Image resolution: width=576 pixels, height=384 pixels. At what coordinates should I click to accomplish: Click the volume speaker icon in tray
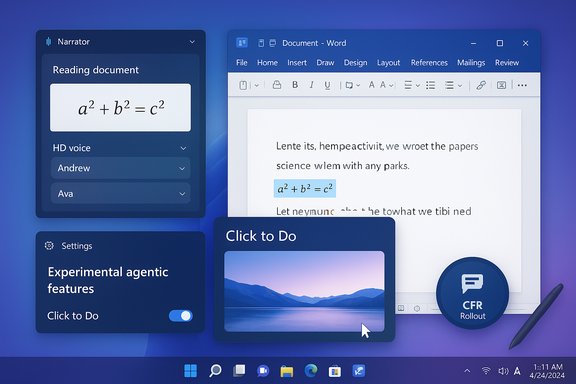(x=503, y=371)
